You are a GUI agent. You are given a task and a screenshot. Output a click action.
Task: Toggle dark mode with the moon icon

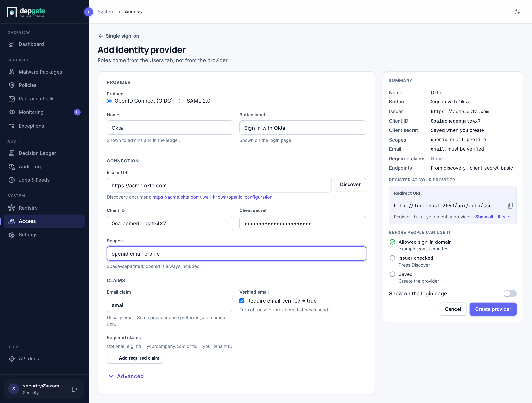(x=517, y=12)
